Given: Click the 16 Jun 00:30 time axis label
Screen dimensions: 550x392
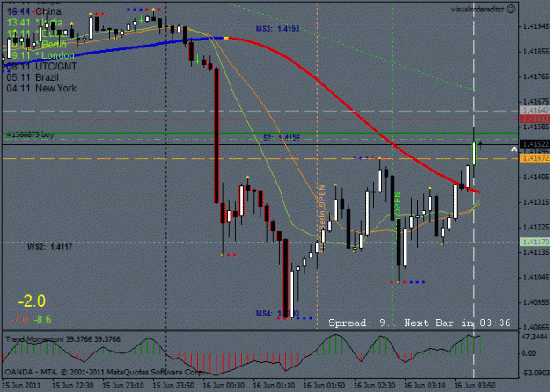Looking at the screenshot, I should (224, 386).
